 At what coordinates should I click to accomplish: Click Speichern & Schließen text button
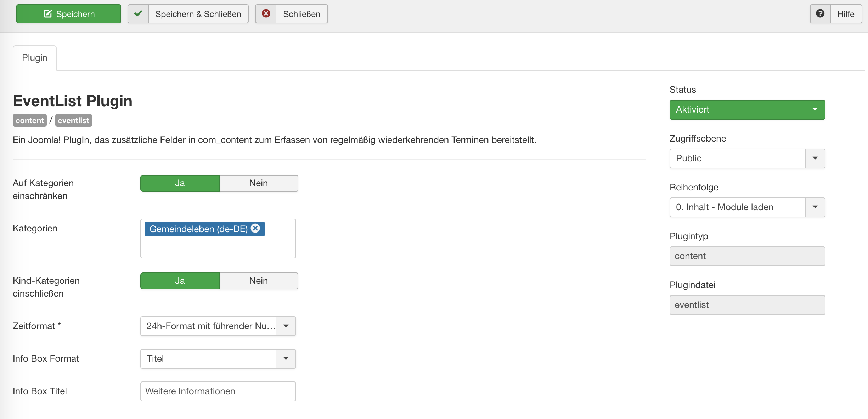click(x=198, y=14)
